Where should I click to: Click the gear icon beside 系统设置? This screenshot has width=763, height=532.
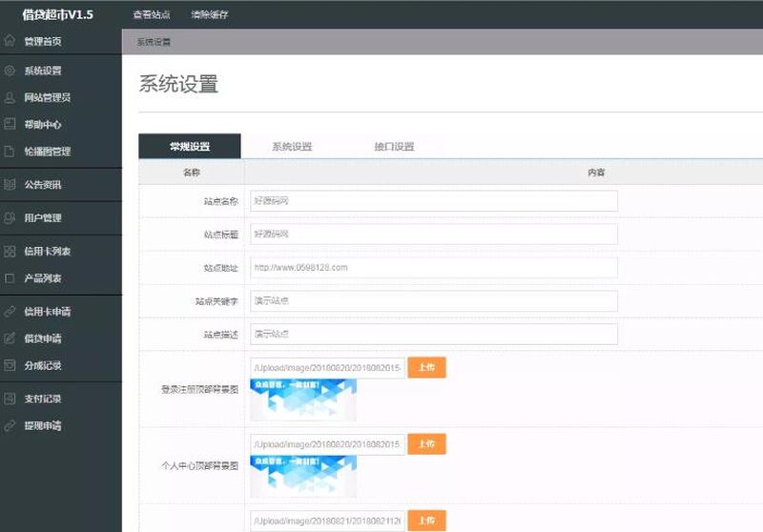[10, 71]
